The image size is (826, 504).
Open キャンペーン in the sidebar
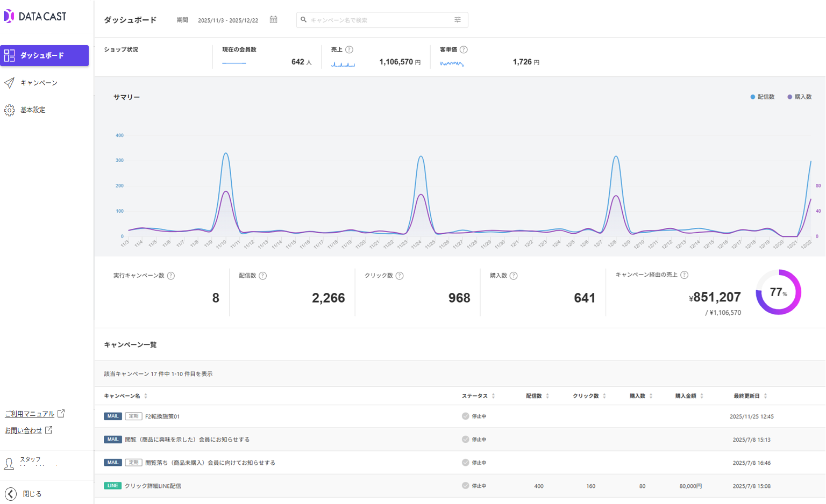(x=39, y=83)
